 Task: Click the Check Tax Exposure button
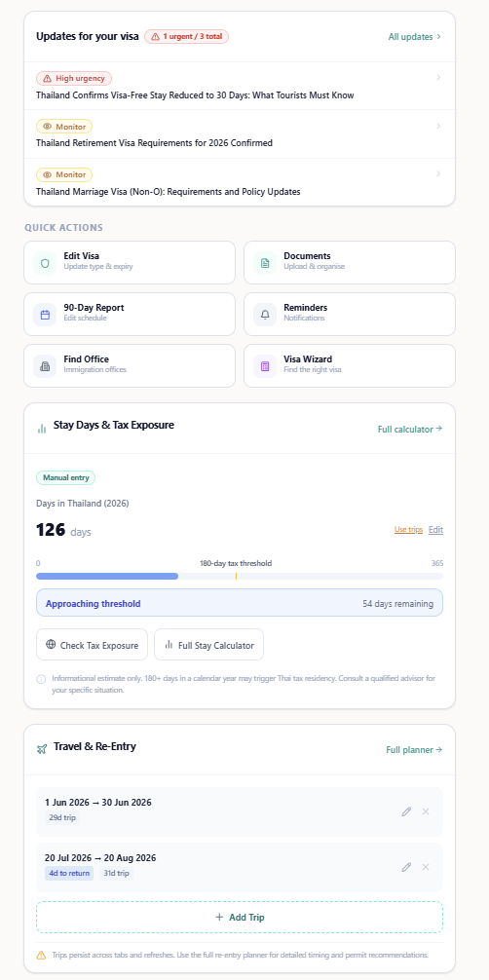coord(92,644)
